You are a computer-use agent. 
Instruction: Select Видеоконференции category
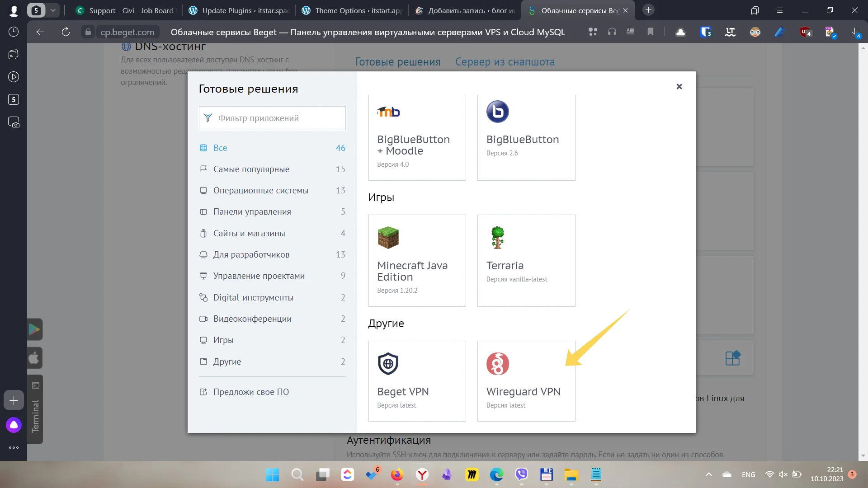(x=272, y=319)
